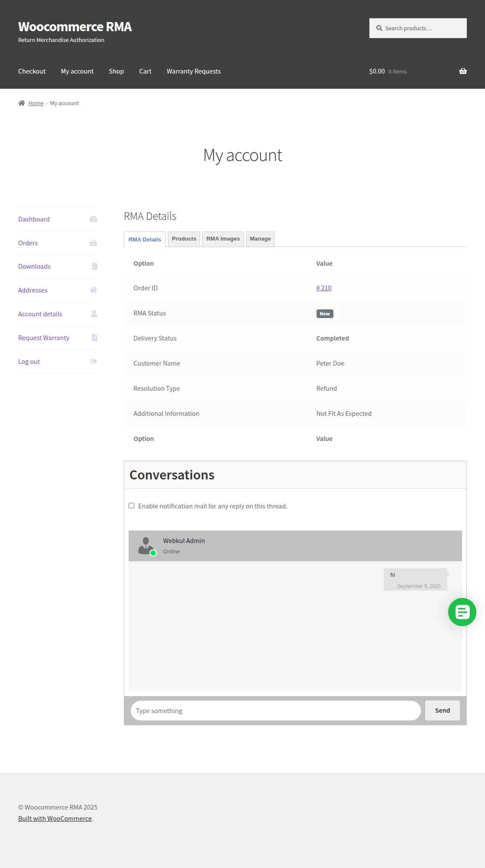The image size is (485, 868).
Task: Click the Peter Doe customer name
Action: coord(330,363)
